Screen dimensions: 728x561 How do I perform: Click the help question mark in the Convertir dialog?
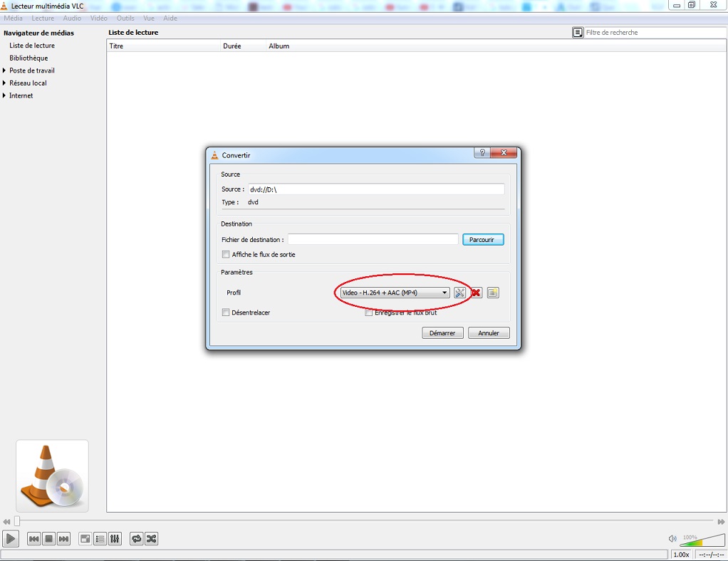(482, 152)
